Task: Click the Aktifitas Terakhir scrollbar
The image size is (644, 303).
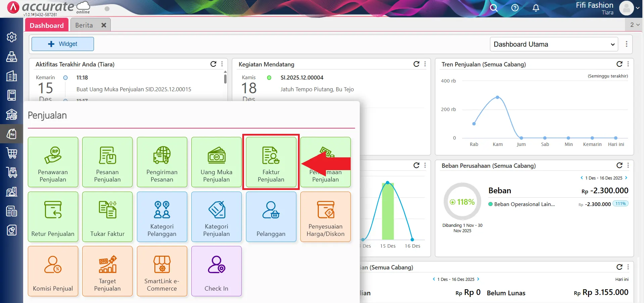Action: pyautogui.click(x=225, y=79)
